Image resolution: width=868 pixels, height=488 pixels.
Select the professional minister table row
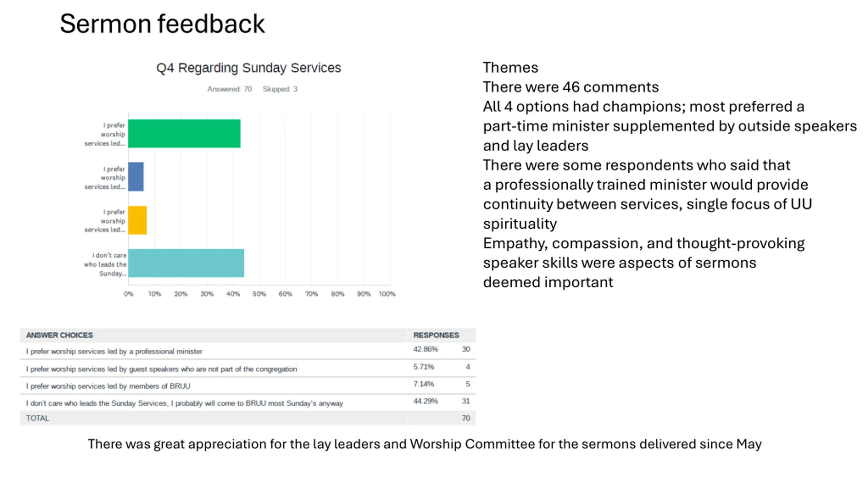coord(114,351)
